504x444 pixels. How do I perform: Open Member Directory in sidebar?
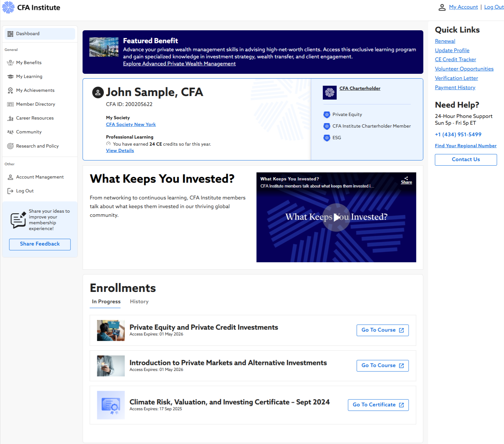pyautogui.click(x=35, y=104)
